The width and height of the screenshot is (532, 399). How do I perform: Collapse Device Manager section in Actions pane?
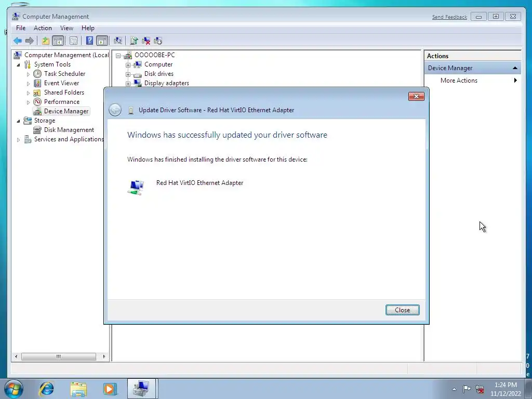click(x=515, y=68)
